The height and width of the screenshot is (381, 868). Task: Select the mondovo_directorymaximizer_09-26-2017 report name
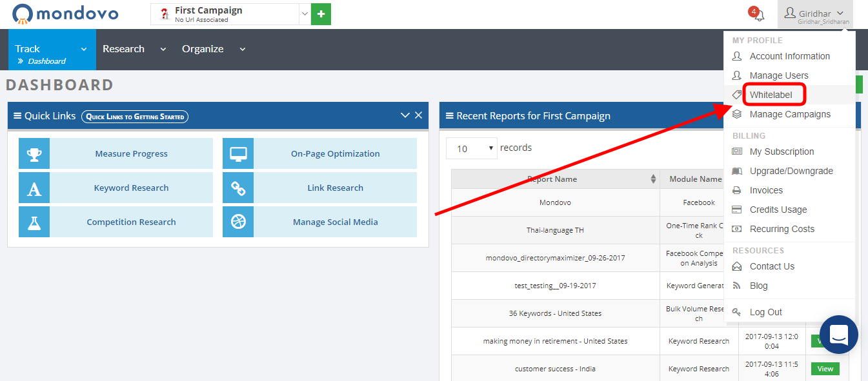[x=555, y=258]
